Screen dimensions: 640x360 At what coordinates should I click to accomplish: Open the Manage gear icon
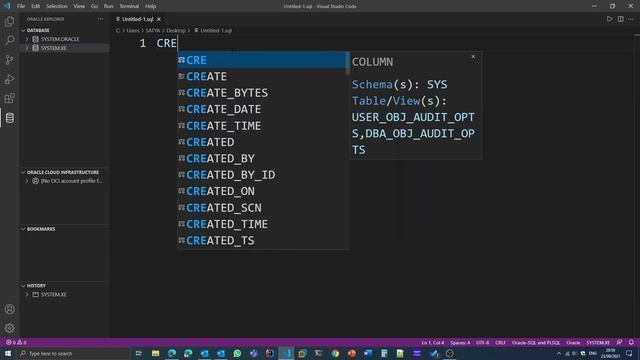[9, 328]
